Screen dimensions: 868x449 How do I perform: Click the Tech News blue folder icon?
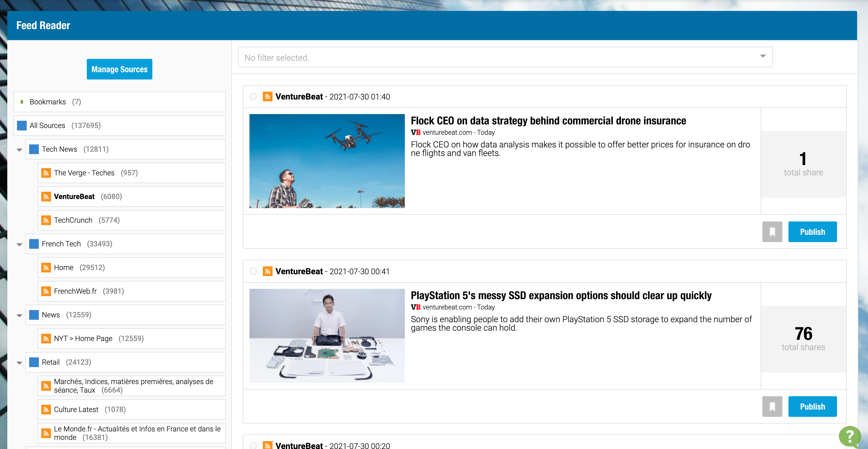pyautogui.click(x=34, y=149)
